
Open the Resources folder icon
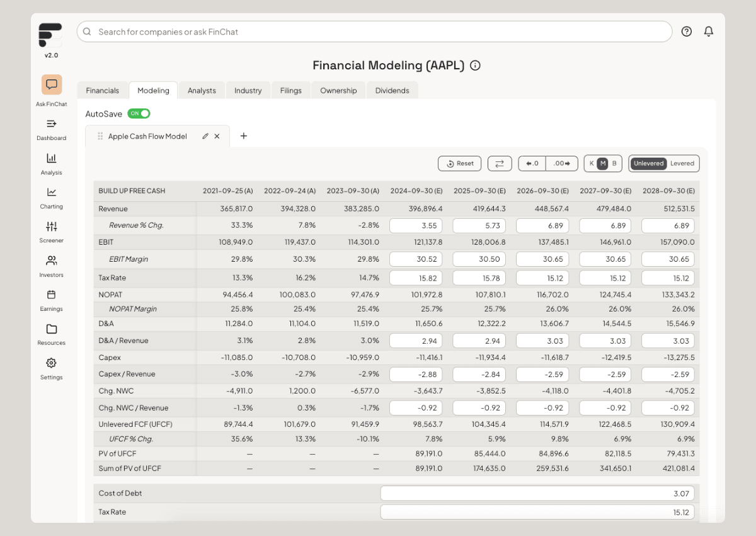pos(52,329)
